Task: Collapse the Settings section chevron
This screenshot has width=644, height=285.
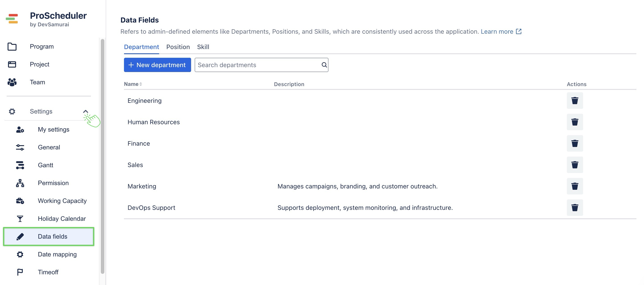Action: coord(85,112)
